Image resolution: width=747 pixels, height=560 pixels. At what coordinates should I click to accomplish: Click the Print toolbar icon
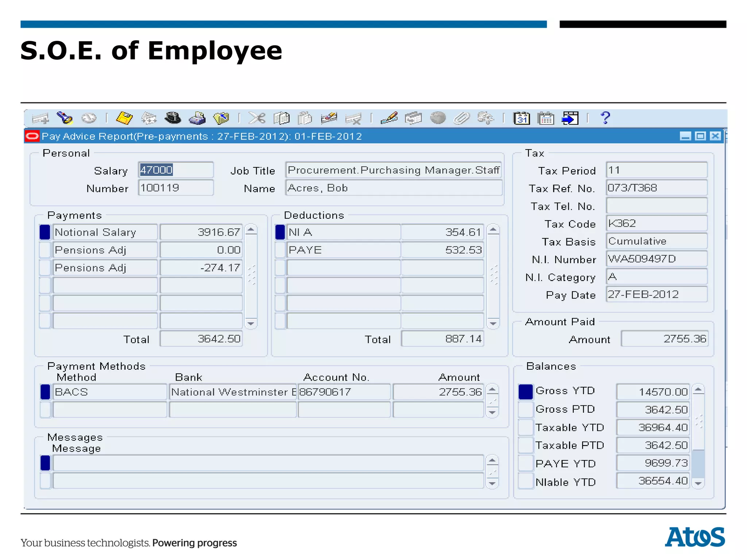tap(197, 118)
